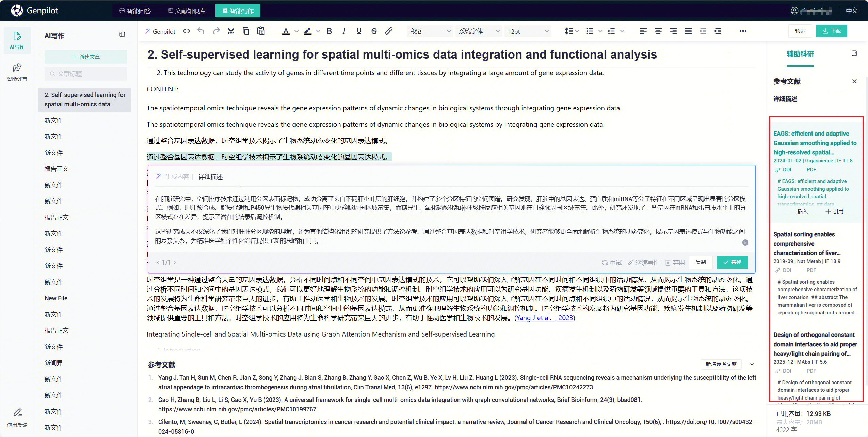Undo the last edit
The image size is (868, 437).
[x=201, y=31]
